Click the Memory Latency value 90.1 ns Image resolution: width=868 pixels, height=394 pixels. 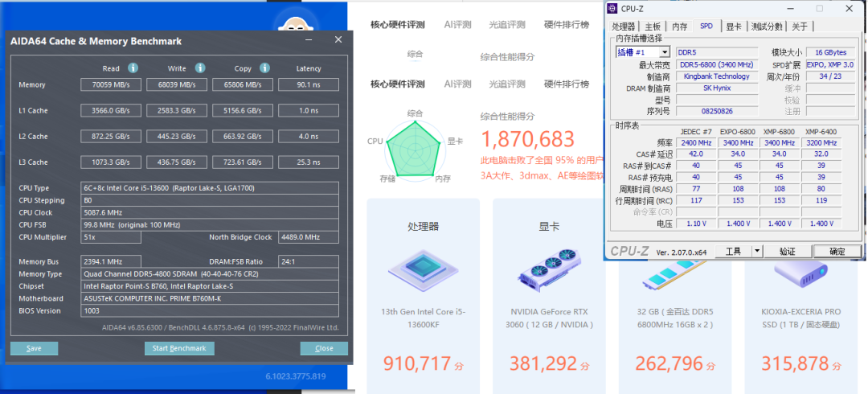click(309, 84)
